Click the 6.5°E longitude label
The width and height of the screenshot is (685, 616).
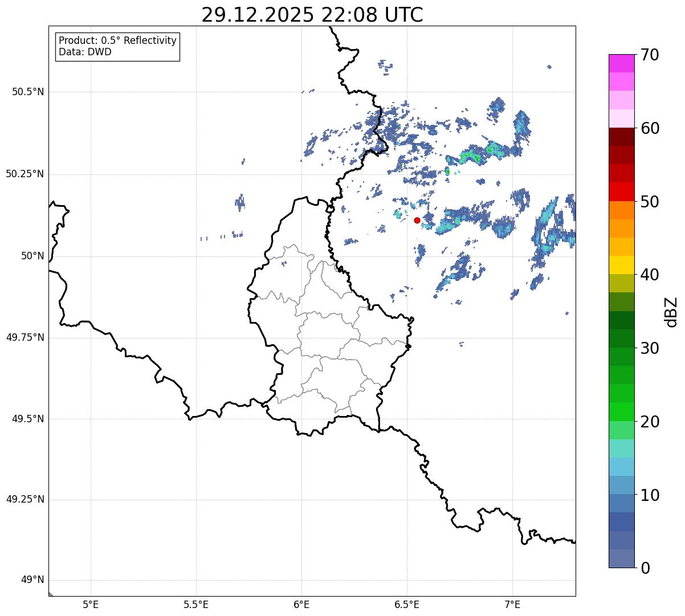coord(407,604)
